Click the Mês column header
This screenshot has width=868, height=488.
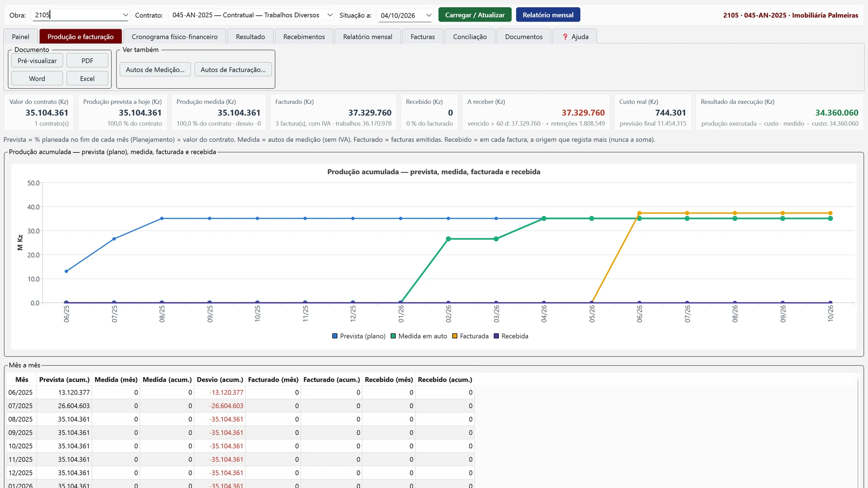(x=22, y=380)
